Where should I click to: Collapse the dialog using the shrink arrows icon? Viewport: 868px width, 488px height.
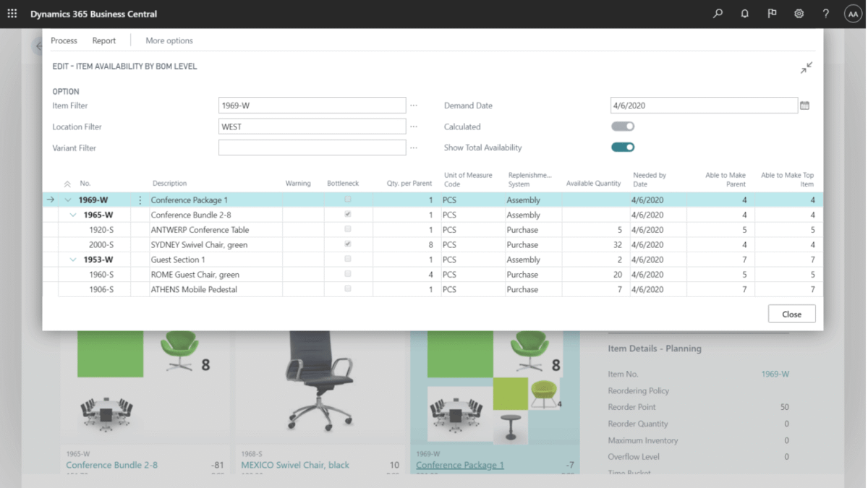(806, 67)
